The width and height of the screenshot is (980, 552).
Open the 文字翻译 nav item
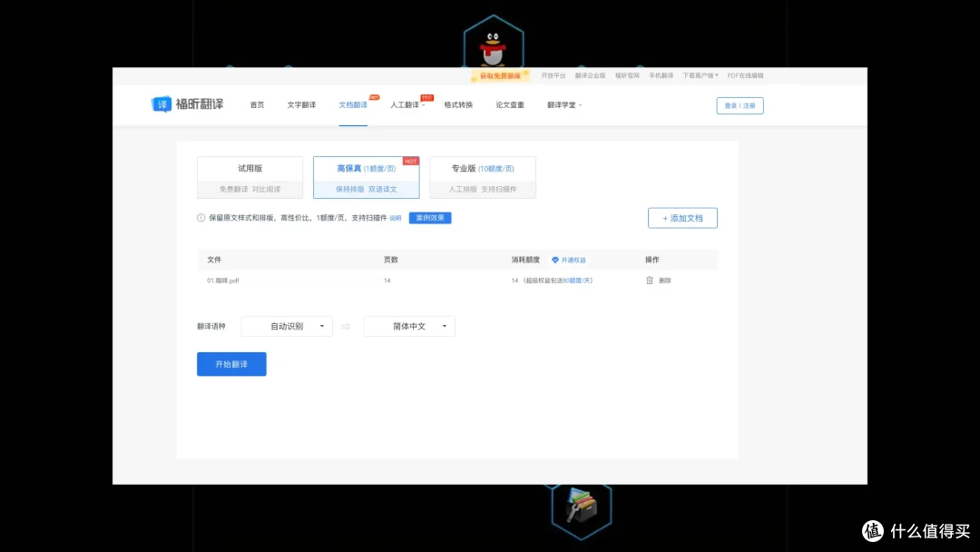click(x=301, y=105)
